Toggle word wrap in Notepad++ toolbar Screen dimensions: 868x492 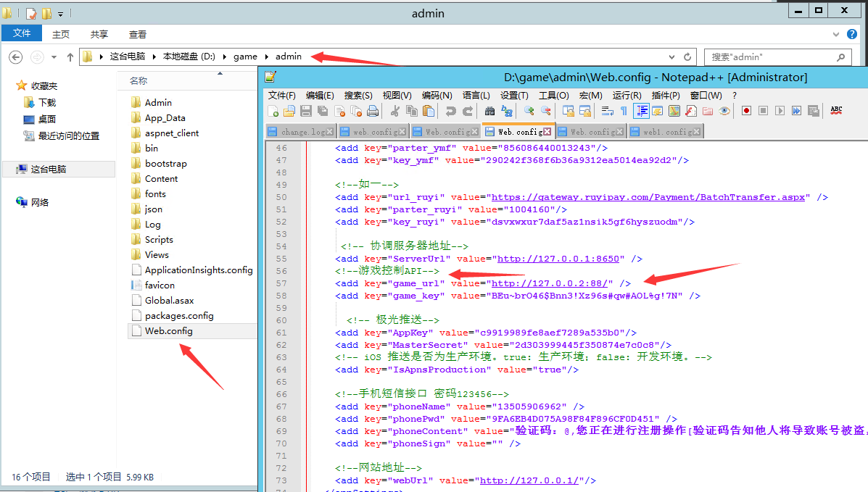pos(607,111)
